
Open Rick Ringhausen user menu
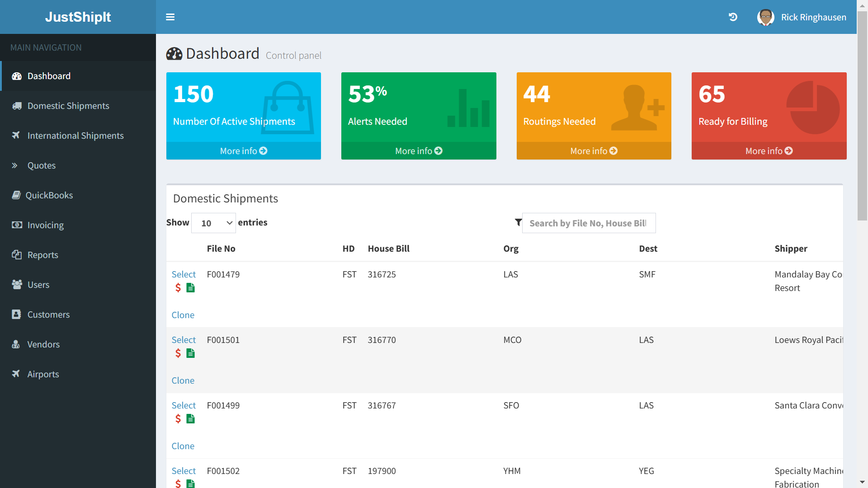802,17
